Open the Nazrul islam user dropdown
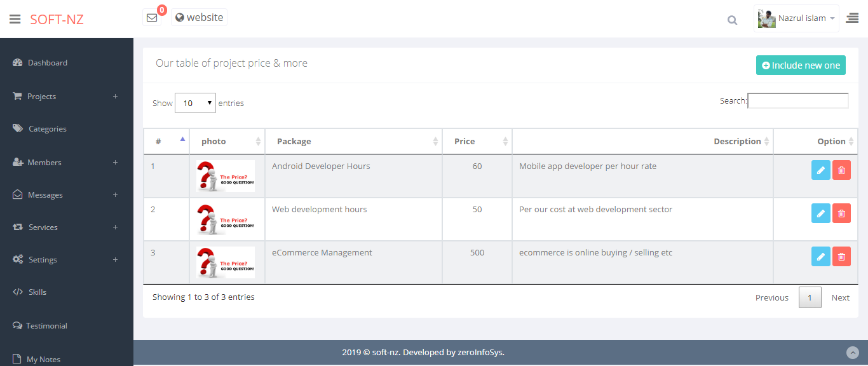 click(796, 18)
